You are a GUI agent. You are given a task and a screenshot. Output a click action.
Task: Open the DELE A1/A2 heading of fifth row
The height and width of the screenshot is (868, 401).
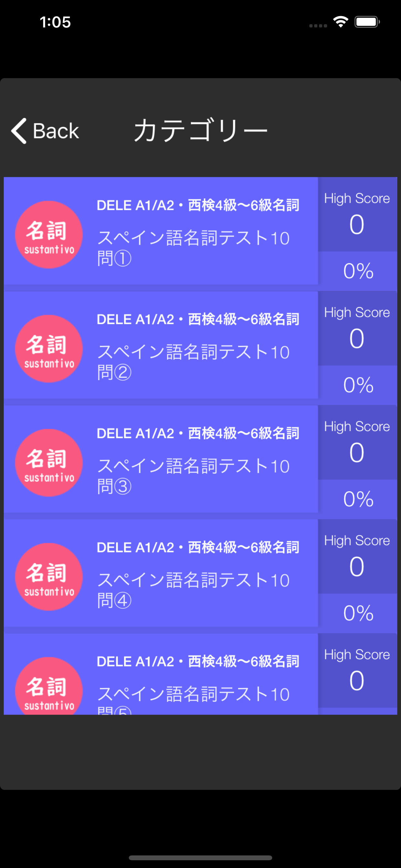tap(198, 661)
